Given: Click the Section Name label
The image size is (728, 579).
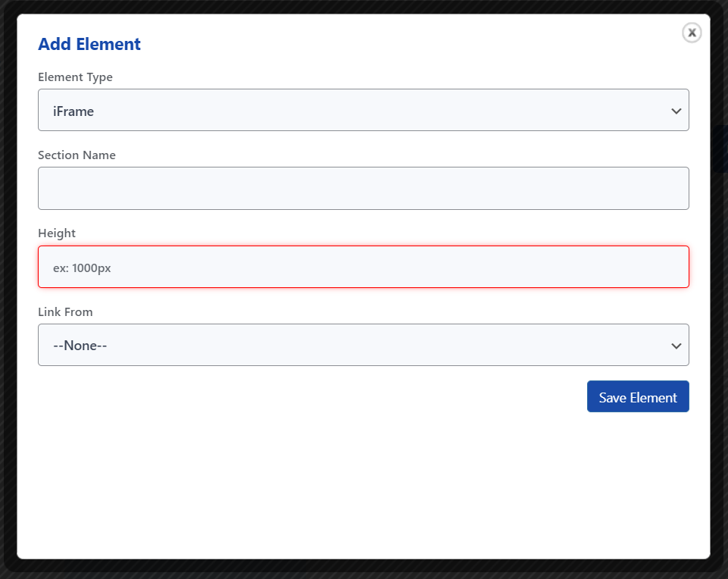Looking at the screenshot, I should 77,155.
